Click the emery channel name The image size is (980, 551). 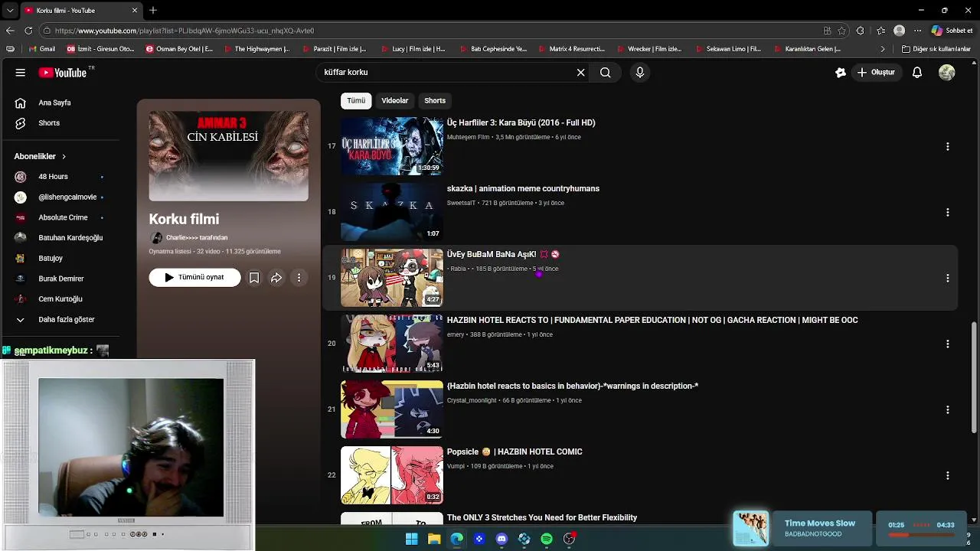(x=456, y=335)
